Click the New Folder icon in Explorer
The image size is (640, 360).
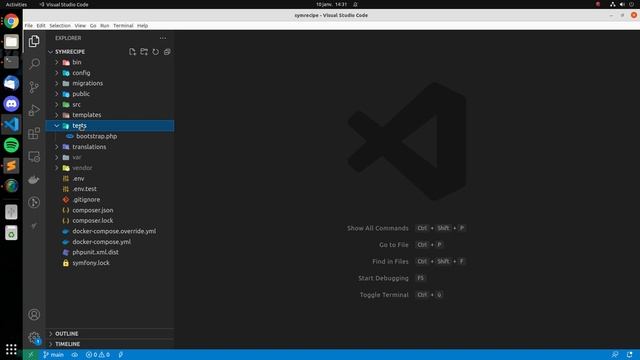click(144, 52)
